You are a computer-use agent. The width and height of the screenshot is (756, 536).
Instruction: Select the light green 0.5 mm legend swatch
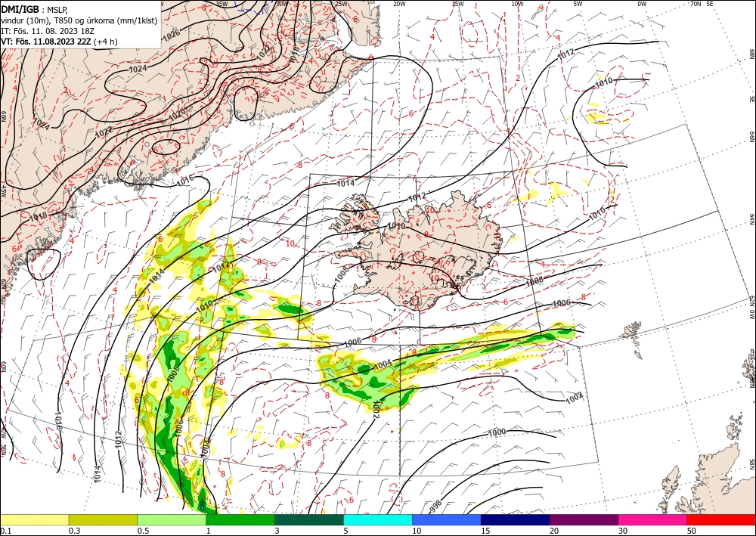(172, 519)
